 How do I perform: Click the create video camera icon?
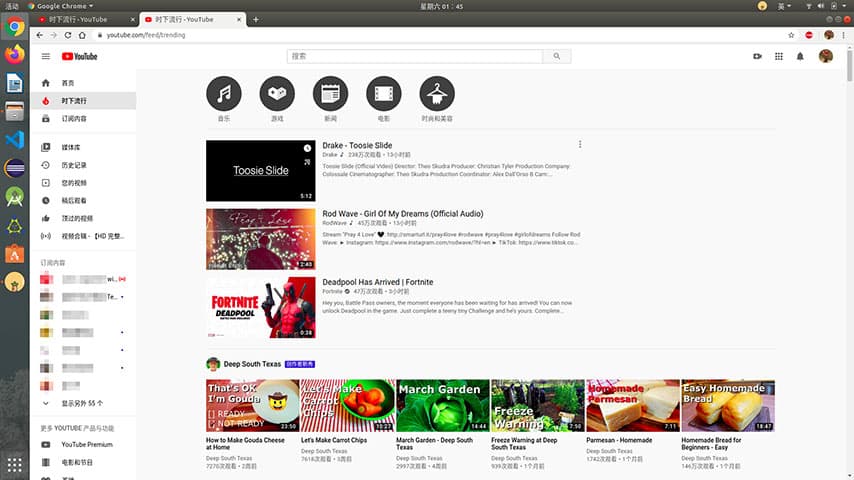click(x=757, y=56)
